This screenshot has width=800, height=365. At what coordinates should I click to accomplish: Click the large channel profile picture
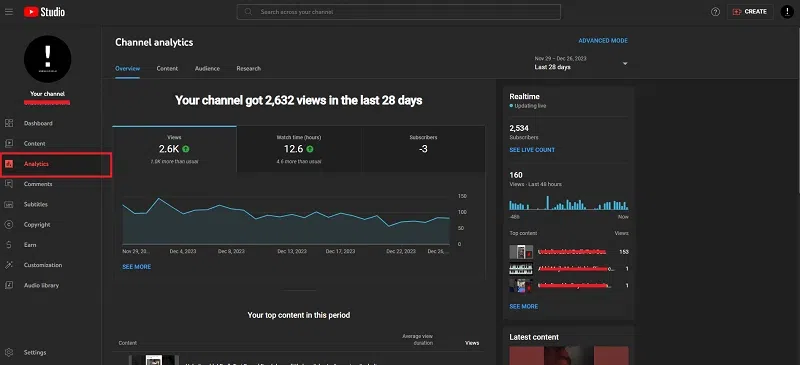[x=47, y=59]
